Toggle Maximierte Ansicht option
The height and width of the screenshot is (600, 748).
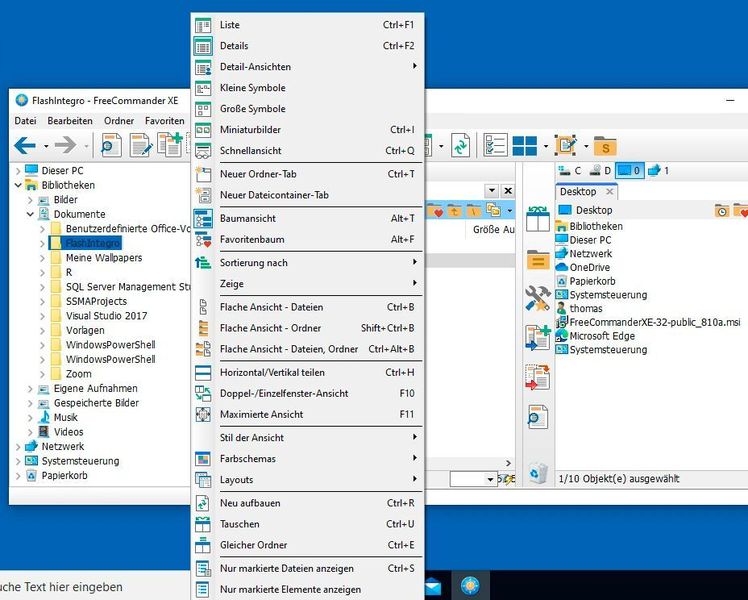click(308, 414)
